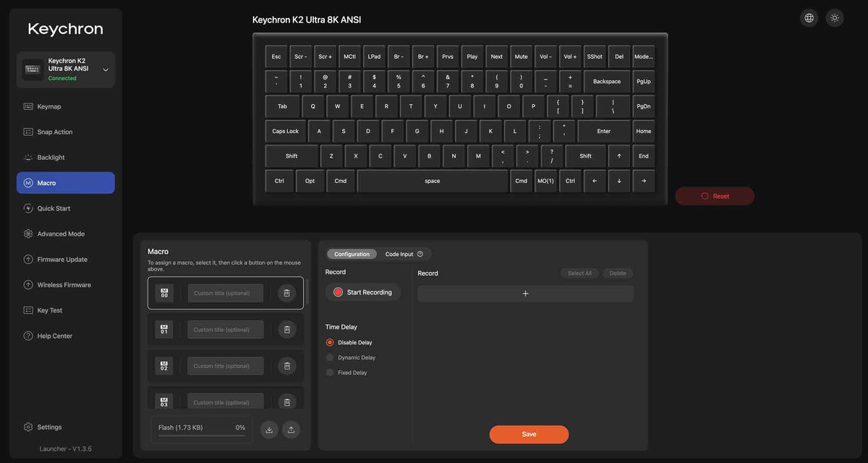Click the orange Save button
This screenshot has height=463, width=868.
(529, 434)
